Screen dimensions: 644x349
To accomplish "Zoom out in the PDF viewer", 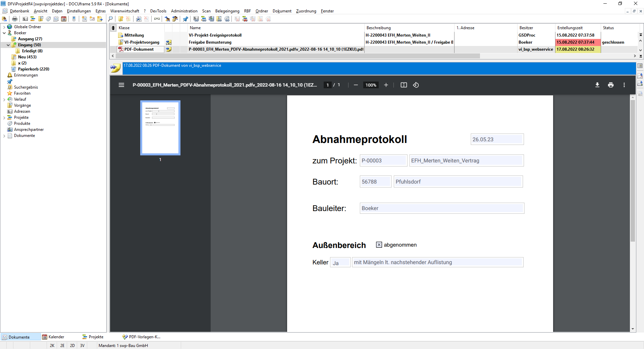I will coord(356,85).
